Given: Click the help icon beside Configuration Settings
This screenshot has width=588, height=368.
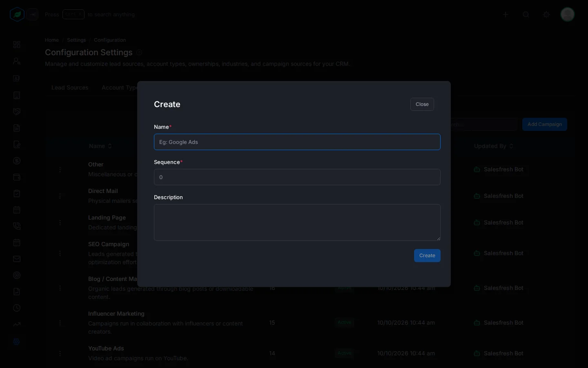Looking at the screenshot, I should pyautogui.click(x=139, y=52).
